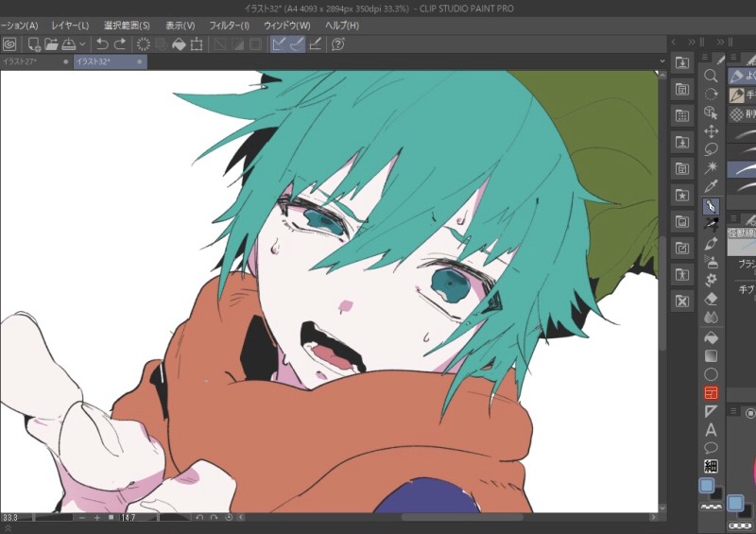This screenshot has height=534, width=756.
Task: Create a new canvas
Action: (x=34, y=44)
